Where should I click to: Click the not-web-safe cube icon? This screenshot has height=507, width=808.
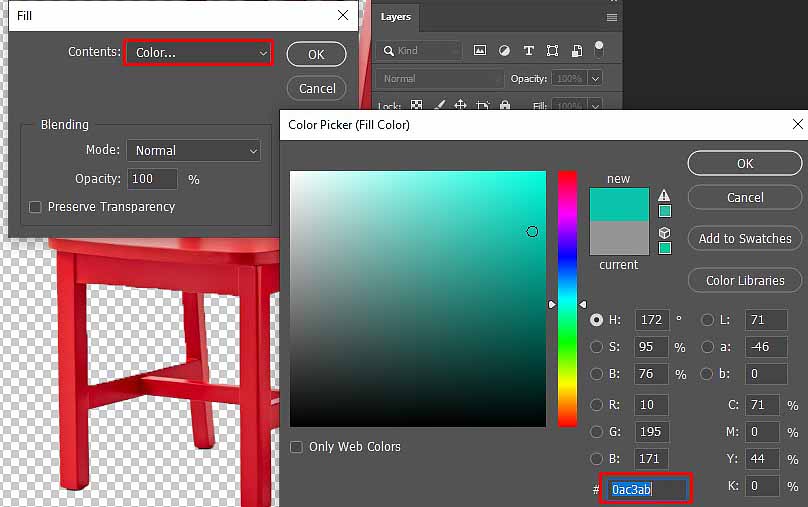tap(664, 232)
